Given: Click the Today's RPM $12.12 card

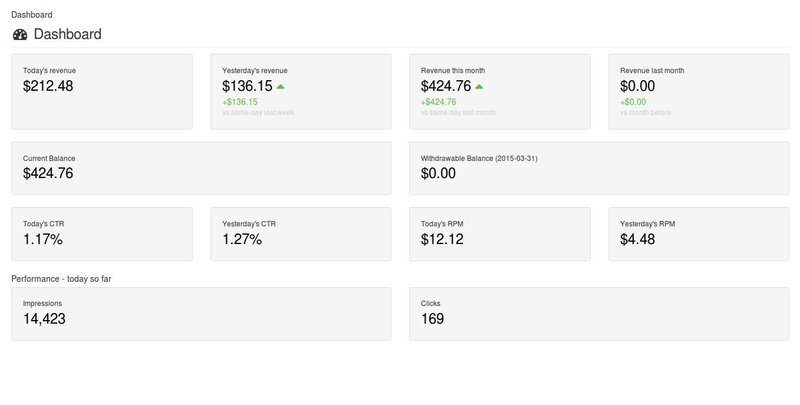Looking at the screenshot, I should coord(500,234).
